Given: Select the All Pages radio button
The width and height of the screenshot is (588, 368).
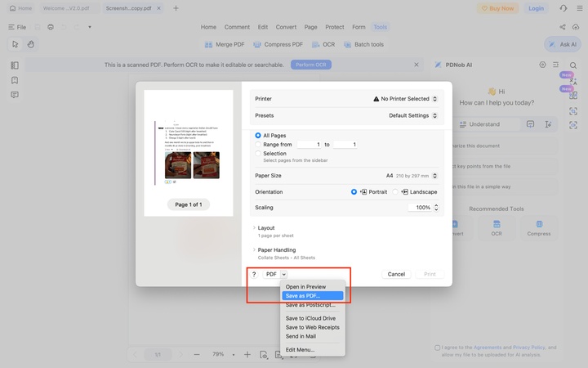Looking at the screenshot, I should 258,135.
